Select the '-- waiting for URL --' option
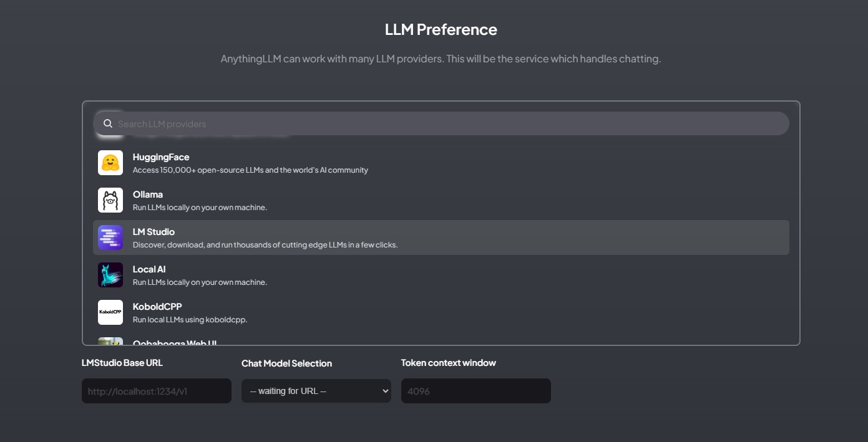Viewport: 868px width, 442px height. click(306, 391)
